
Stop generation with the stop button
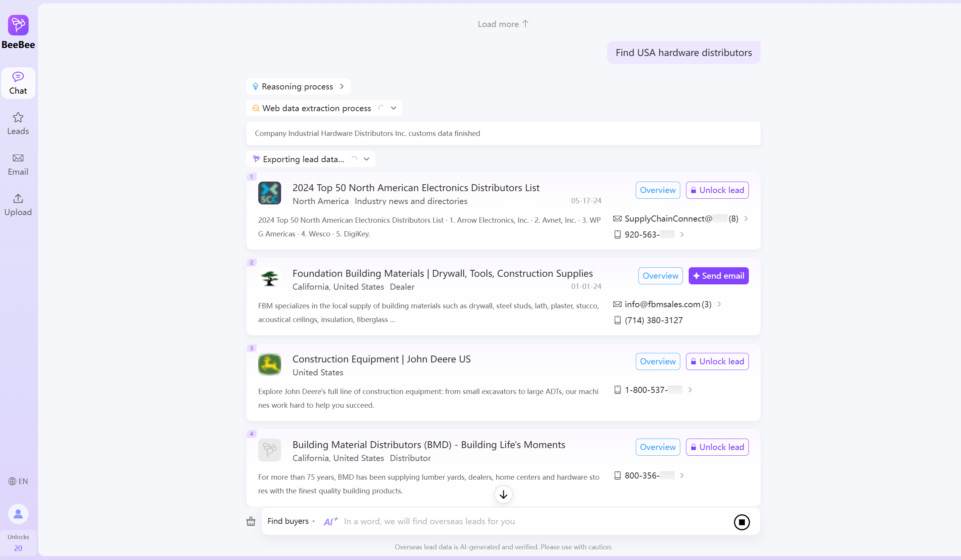pos(742,522)
